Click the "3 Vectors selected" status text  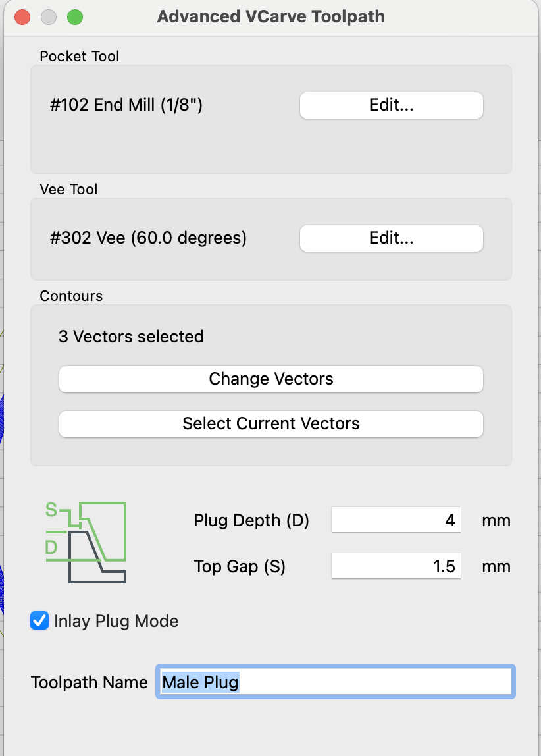pyautogui.click(x=131, y=337)
